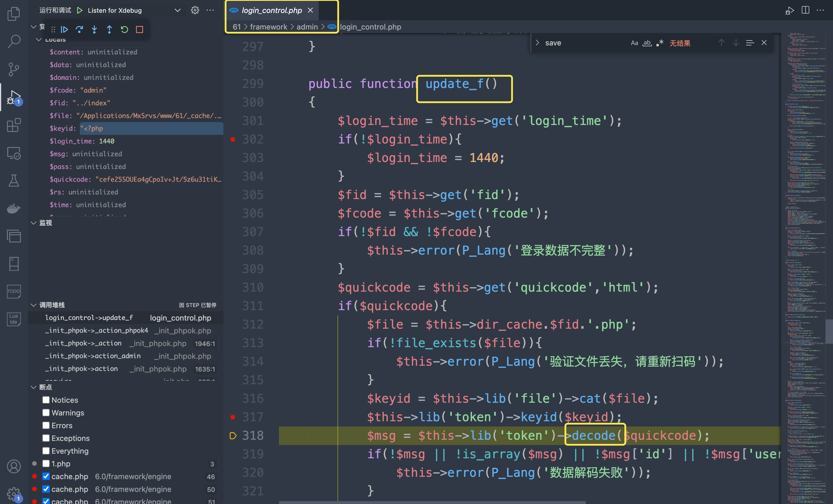Viewport: 833px width, 504px height.
Task: Toggle the 1.php breakpoint checkbox
Action: [46, 463]
